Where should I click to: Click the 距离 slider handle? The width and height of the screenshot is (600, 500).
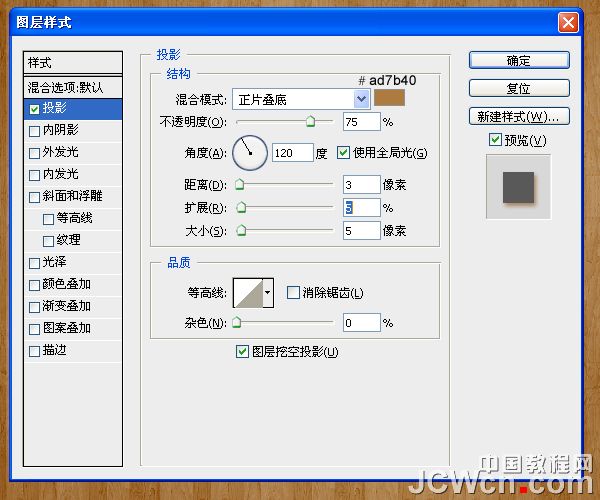[240, 184]
